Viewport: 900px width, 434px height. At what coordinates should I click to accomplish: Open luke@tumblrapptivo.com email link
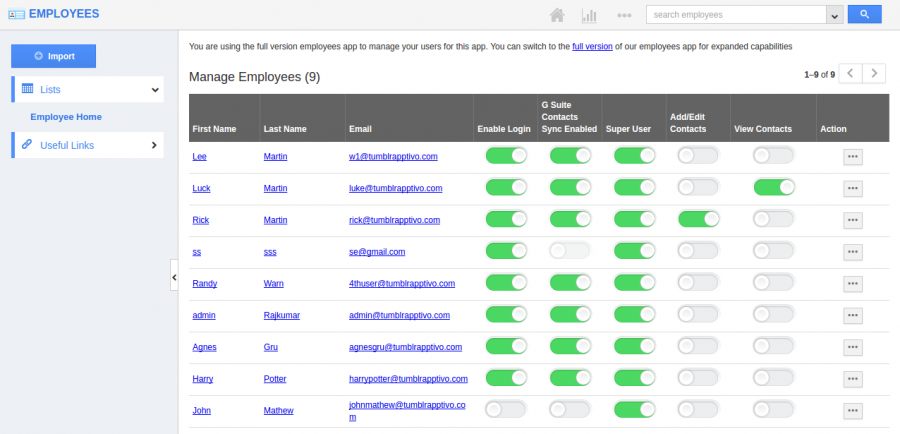pos(395,188)
